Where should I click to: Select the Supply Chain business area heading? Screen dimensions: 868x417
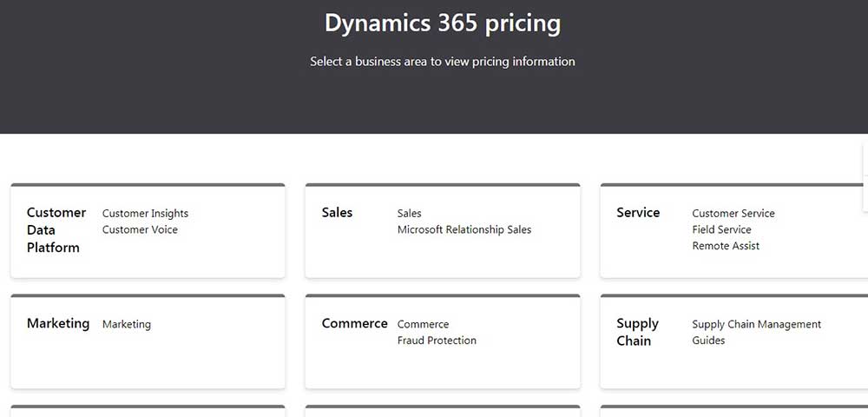tap(638, 332)
